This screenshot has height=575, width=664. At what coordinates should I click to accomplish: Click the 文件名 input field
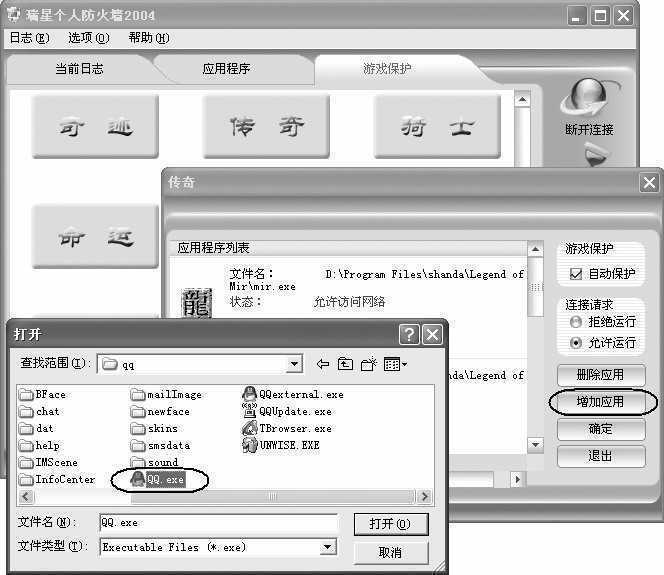217,522
